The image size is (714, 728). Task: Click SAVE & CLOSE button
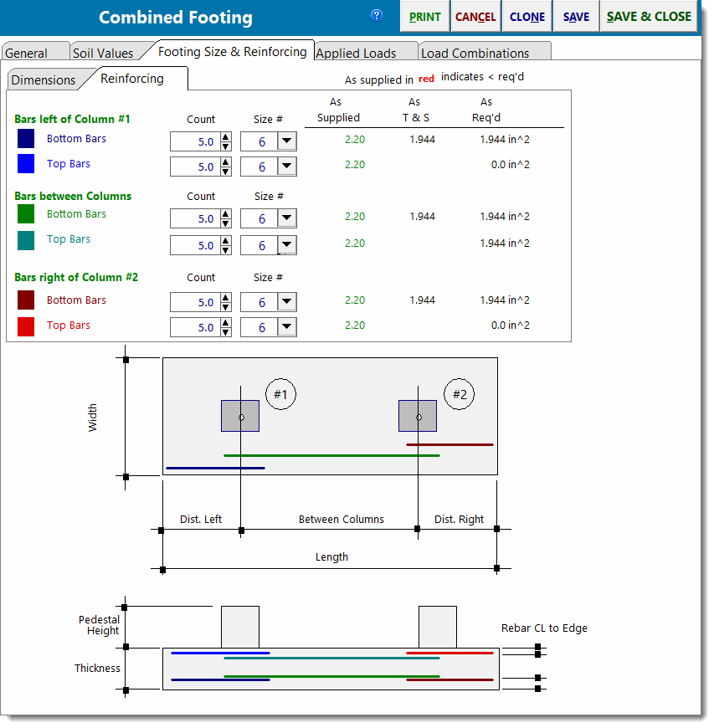click(649, 17)
